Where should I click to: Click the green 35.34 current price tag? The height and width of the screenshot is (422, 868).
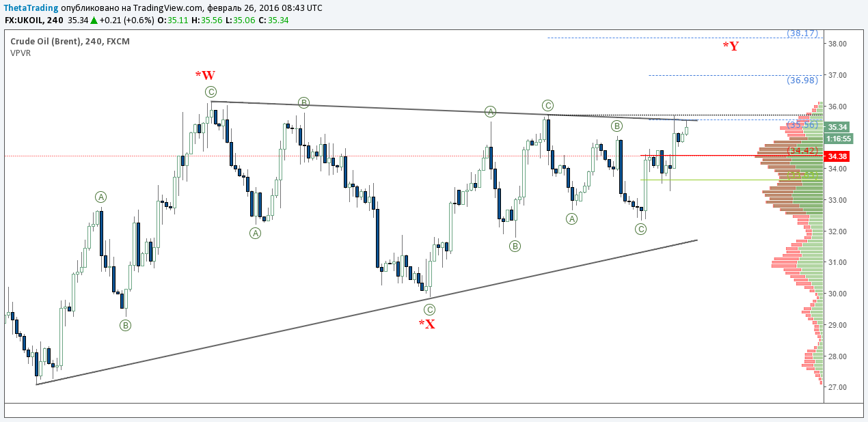tap(837, 127)
